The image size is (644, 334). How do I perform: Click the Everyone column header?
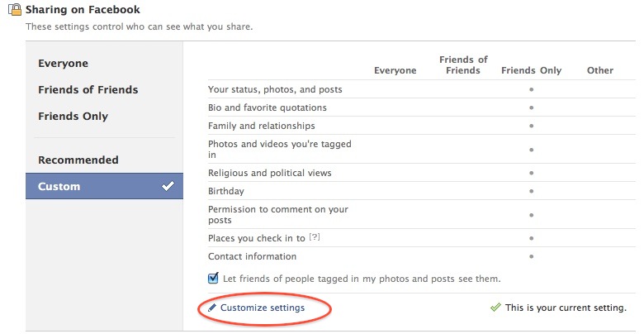pyautogui.click(x=395, y=70)
